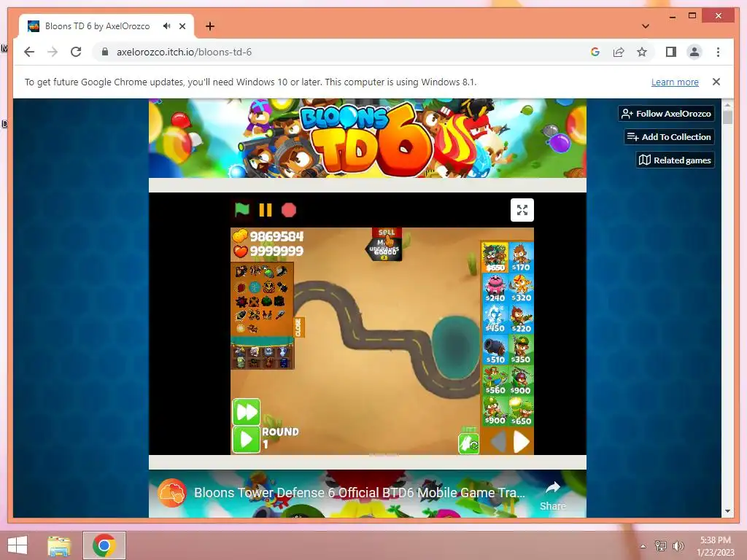Enter fullscreen mode for the game
The image size is (747, 560).
pos(522,210)
